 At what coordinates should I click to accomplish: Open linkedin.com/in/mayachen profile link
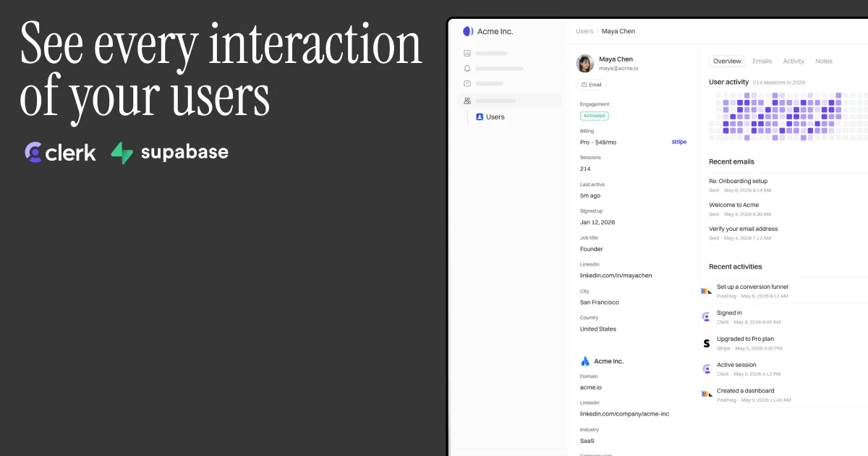(616, 276)
